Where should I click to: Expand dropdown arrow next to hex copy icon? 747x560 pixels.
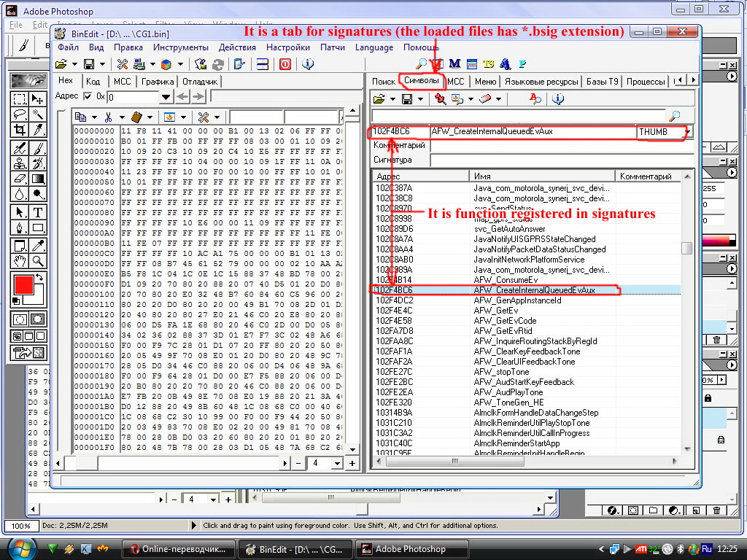94,117
